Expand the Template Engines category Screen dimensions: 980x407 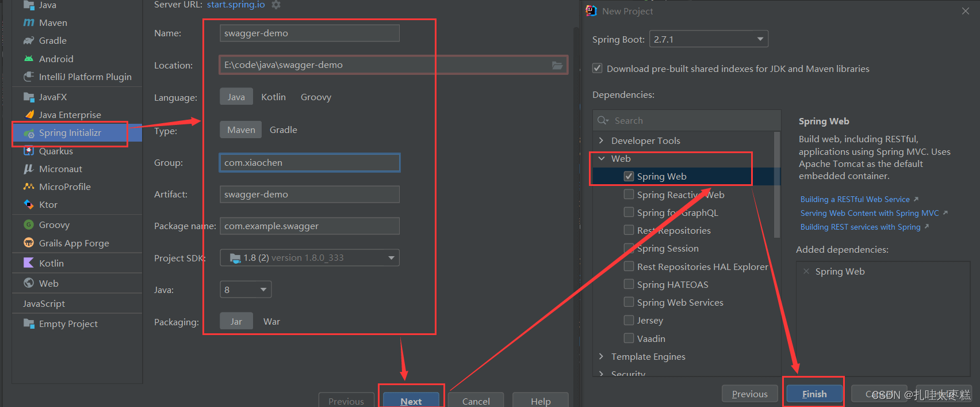tap(601, 356)
